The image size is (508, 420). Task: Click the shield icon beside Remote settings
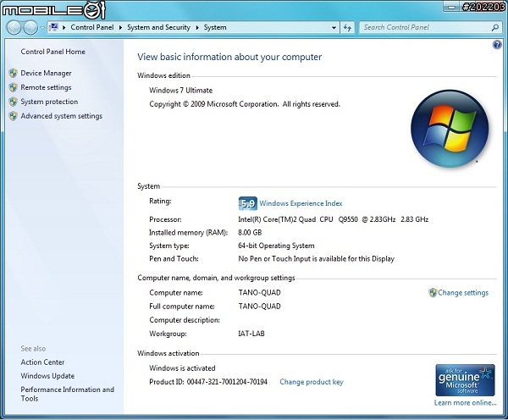(x=13, y=87)
